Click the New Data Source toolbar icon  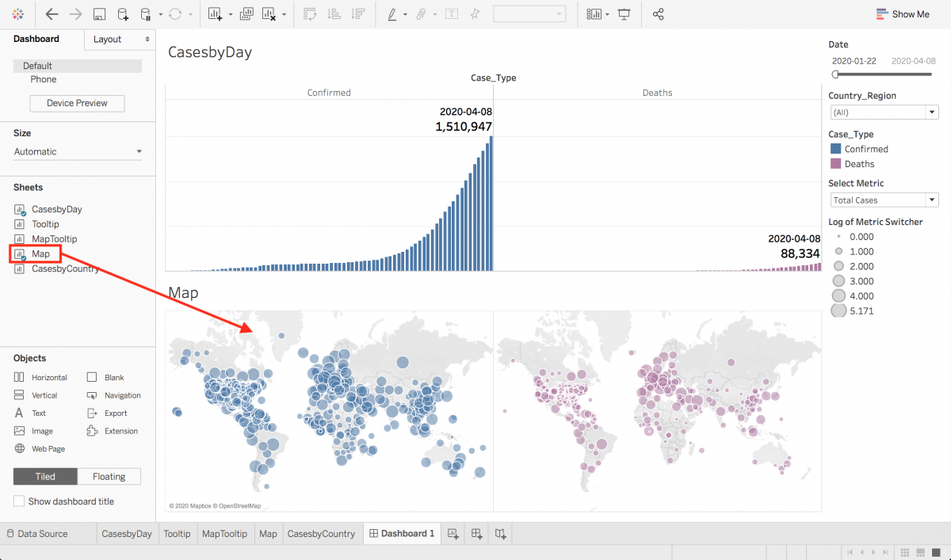[x=123, y=14]
